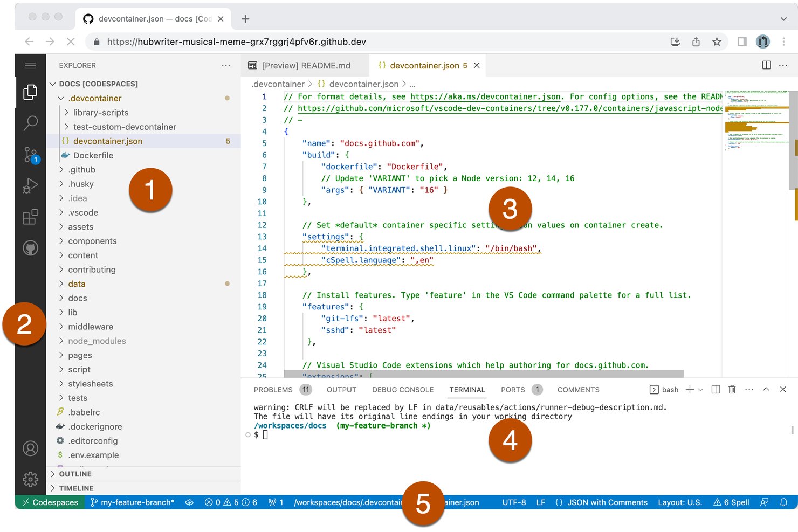798x532 pixels.
Task: Click the feedback icon in status bar
Action: tap(764, 502)
